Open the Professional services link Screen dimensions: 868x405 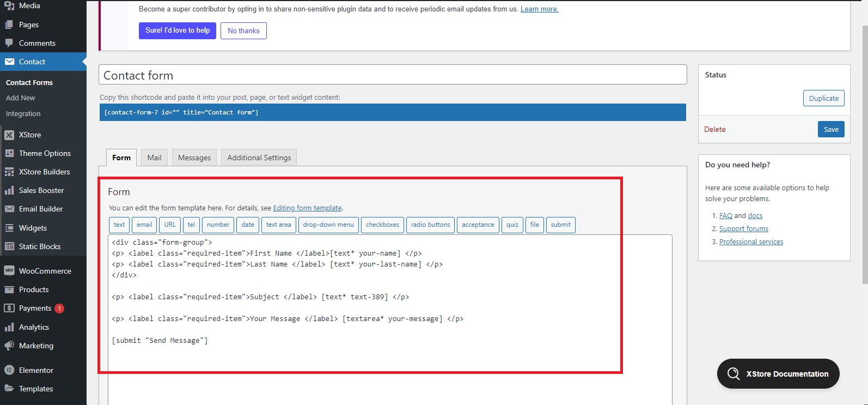(x=751, y=241)
